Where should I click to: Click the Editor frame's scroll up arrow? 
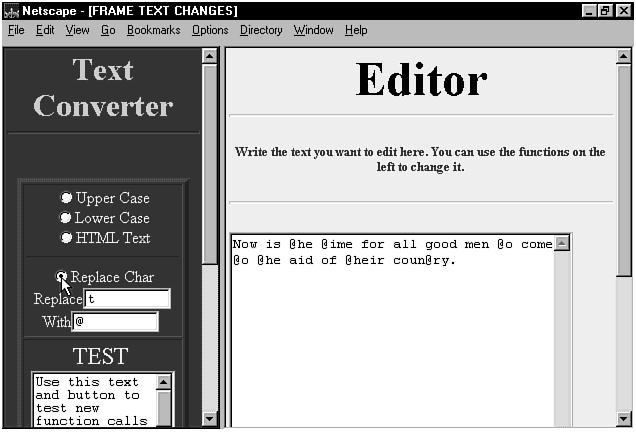point(624,56)
